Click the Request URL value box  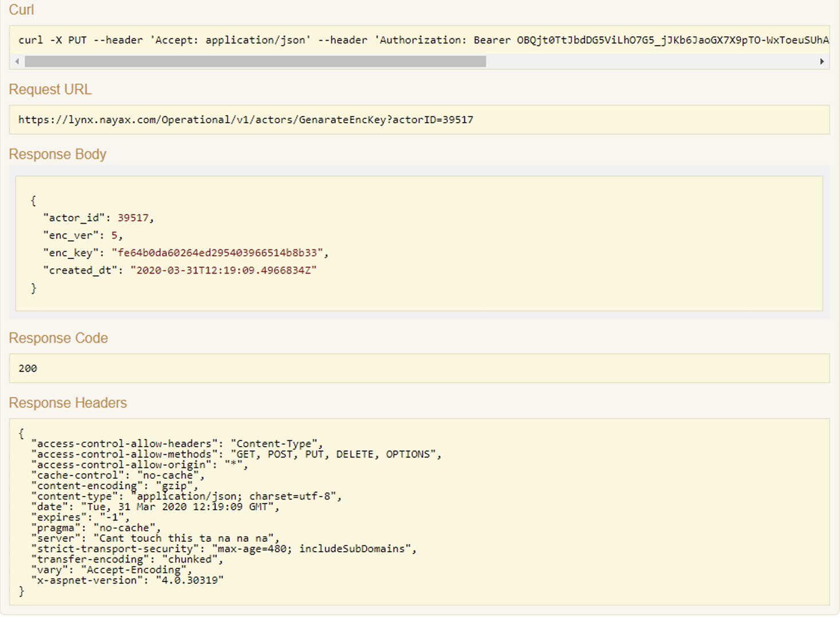pyautogui.click(x=419, y=120)
